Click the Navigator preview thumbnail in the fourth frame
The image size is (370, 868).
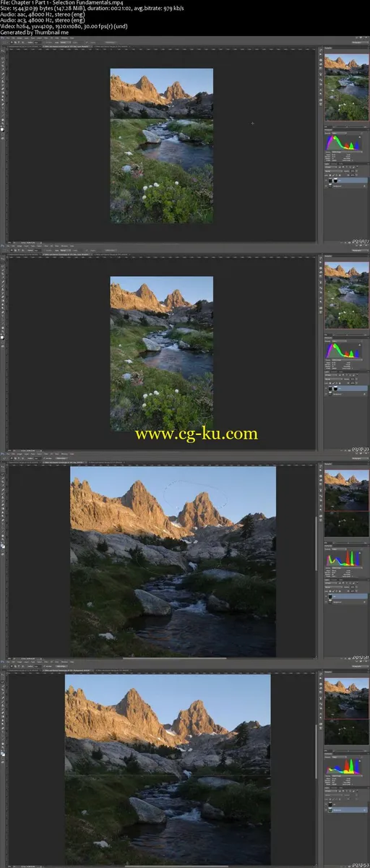tap(346, 712)
